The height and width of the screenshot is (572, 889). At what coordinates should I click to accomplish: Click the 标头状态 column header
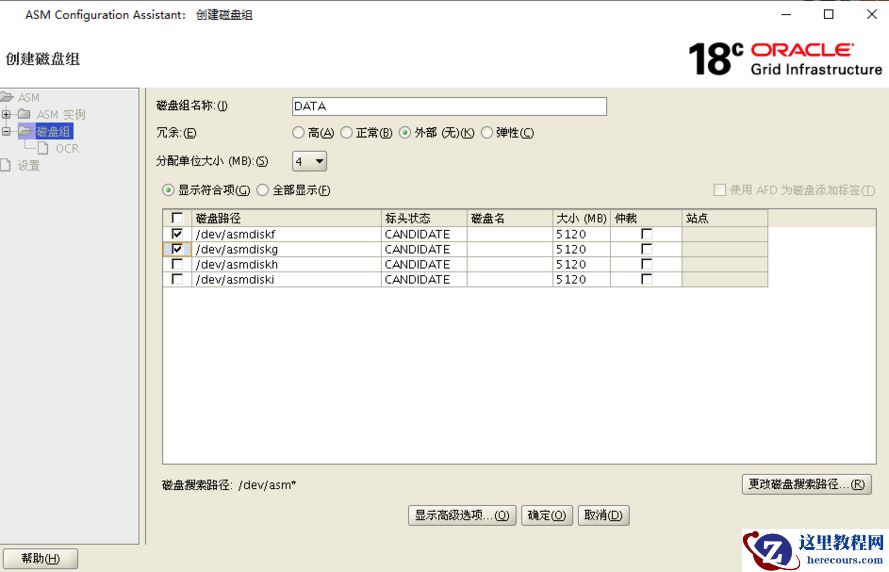(x=424, y=218)
